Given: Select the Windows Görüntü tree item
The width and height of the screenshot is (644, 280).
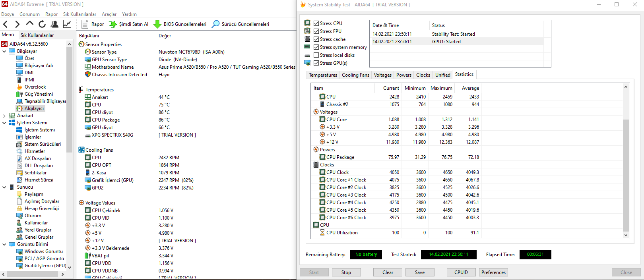Looking at the screenshot, I should [44, 251].
